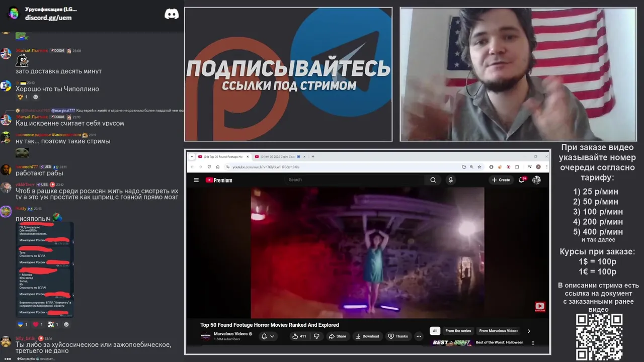Click message 'зато доставка десять минут'
The width and height of the screenshot is (644, 362).
58,71
